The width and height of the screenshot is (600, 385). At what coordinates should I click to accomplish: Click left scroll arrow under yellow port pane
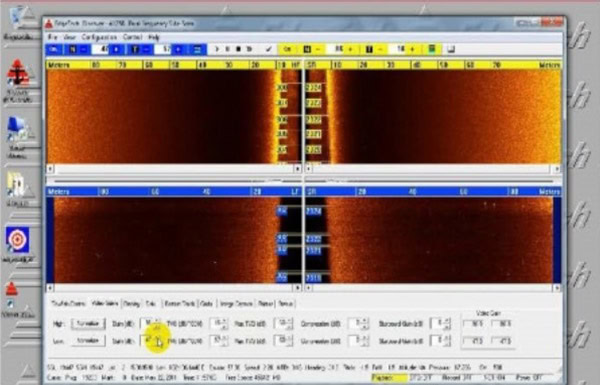point(51,168)
